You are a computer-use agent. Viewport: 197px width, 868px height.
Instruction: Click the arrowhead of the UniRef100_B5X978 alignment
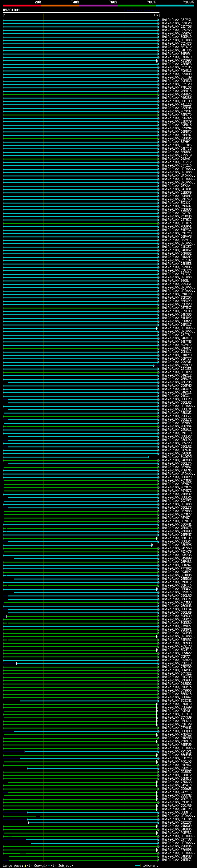[154, 365]
